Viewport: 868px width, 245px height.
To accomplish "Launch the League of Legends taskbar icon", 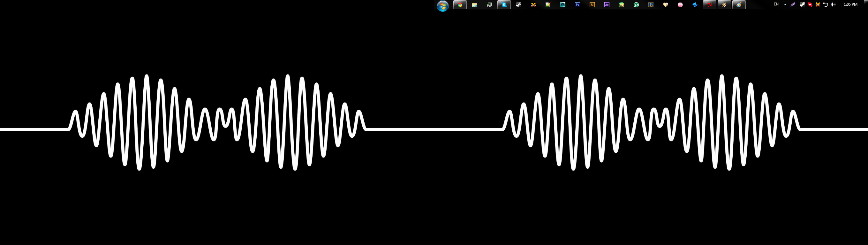I will [651, 5].
